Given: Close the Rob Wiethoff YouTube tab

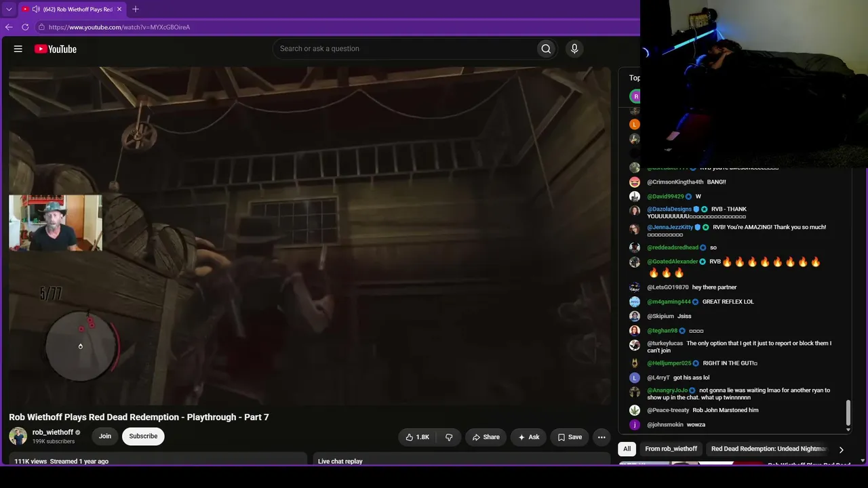Looking at the screenshot, I should pyautogui.click(x=120, y=9).
